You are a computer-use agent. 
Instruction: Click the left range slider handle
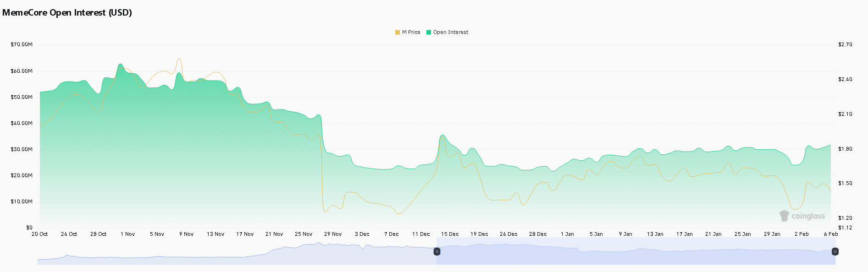click(437, 251)
